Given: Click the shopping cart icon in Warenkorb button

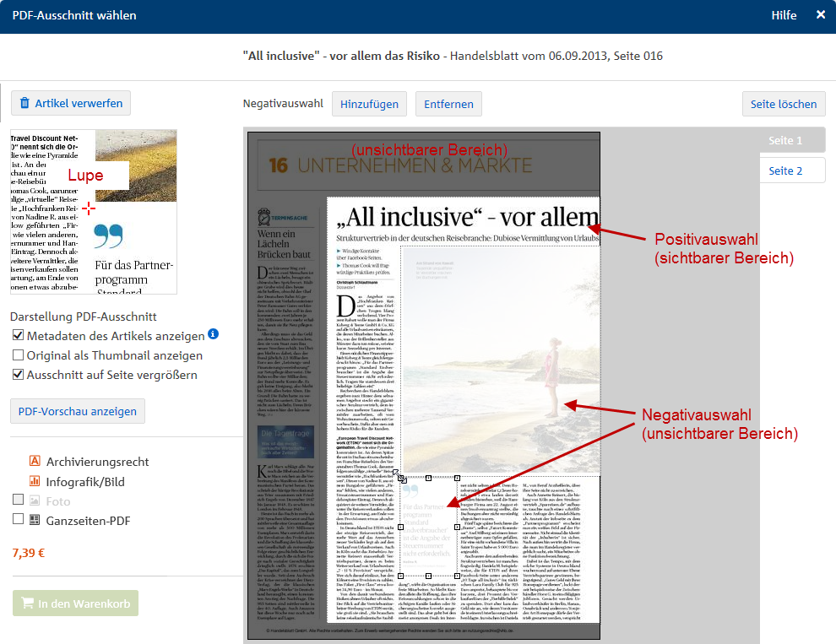Looking at the screenshot, I should point(27,603).
